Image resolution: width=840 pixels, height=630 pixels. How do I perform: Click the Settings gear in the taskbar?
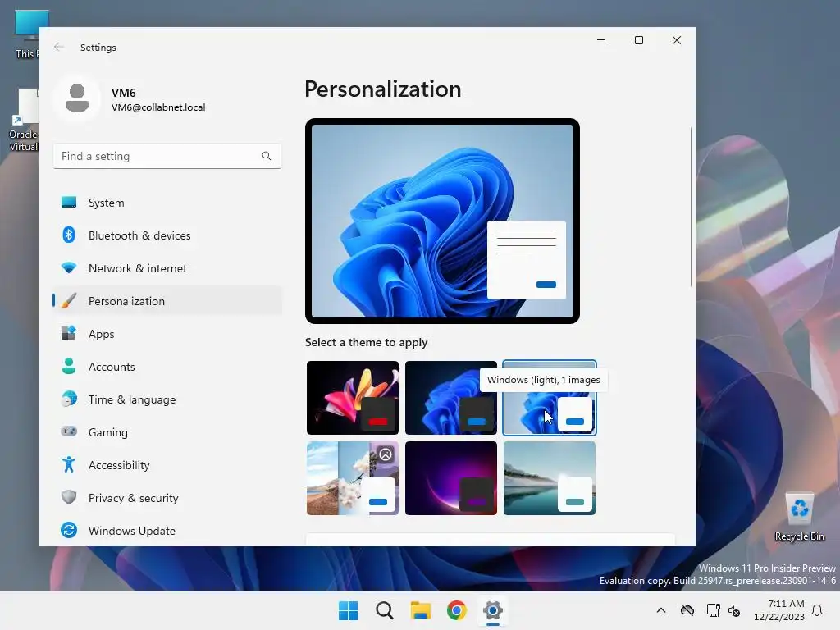pyautogui.click(x=493, y=610)
